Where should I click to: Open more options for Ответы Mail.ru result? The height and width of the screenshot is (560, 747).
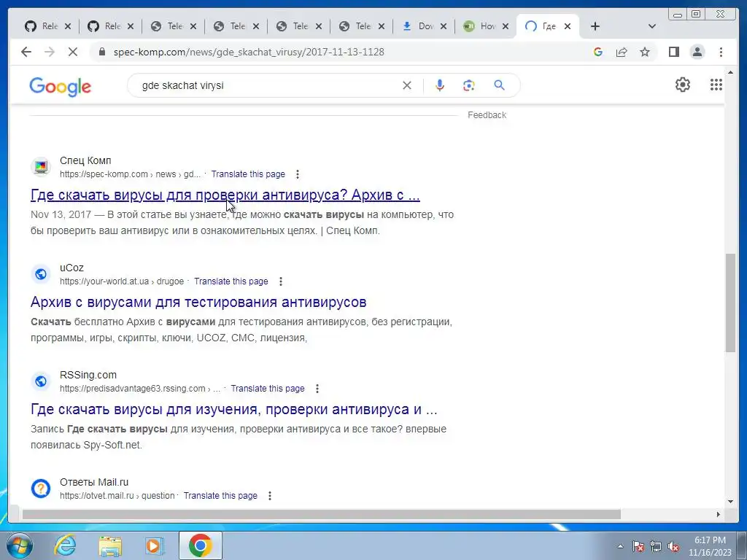coord(270,496)
